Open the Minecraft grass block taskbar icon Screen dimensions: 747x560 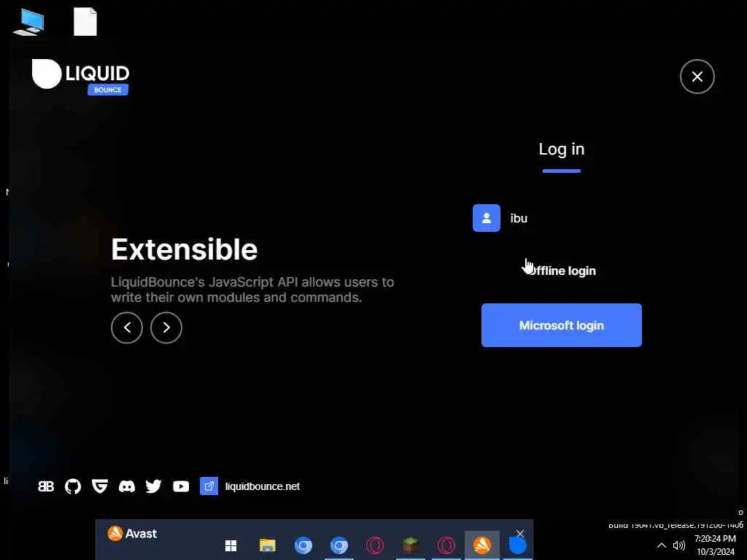[x=410, y=545]
